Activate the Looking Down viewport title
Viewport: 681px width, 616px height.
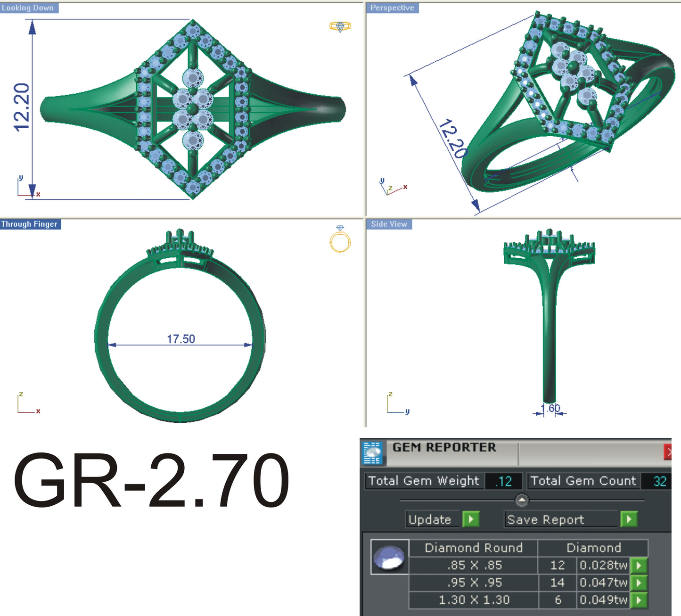coord(28,8)
